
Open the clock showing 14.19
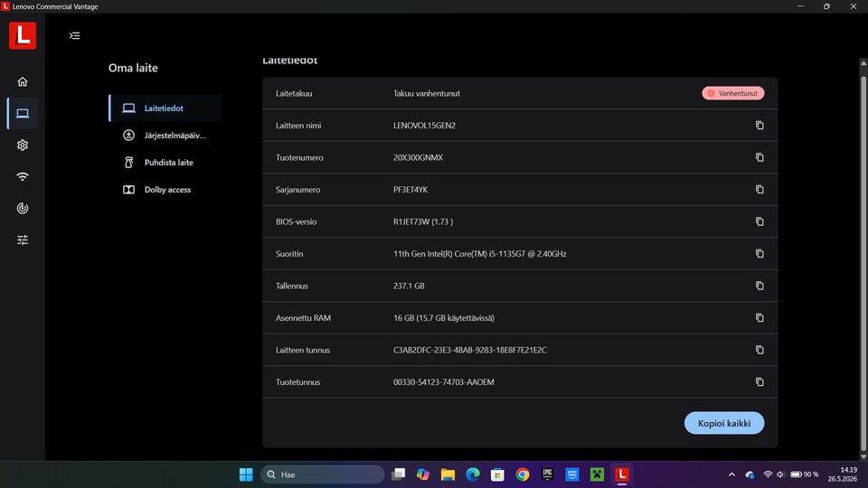coord(842,474)
